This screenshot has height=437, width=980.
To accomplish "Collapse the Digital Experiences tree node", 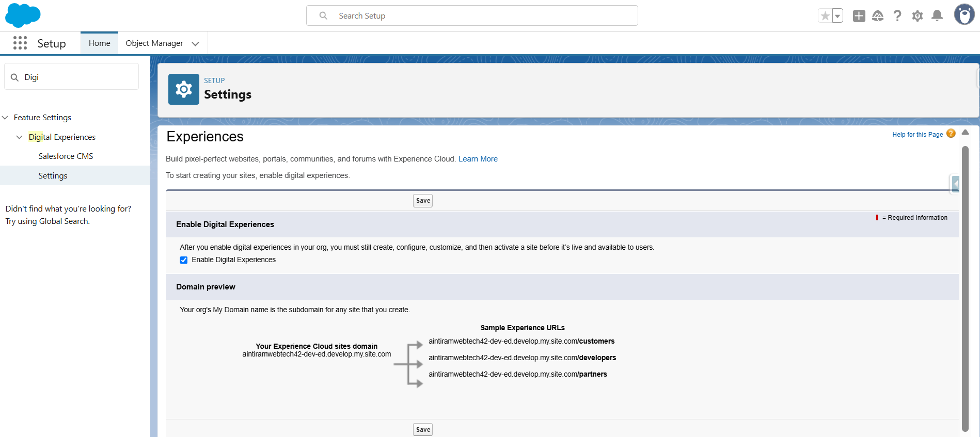I will tap(20, 137).
